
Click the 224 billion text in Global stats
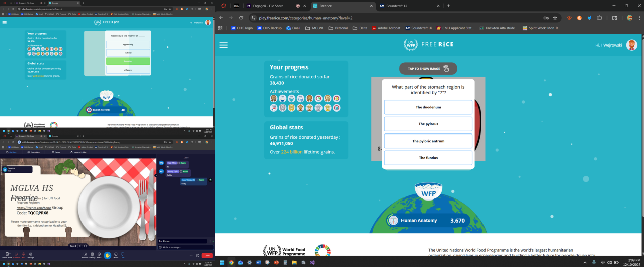pyautogui.click(x=292, y=152)
